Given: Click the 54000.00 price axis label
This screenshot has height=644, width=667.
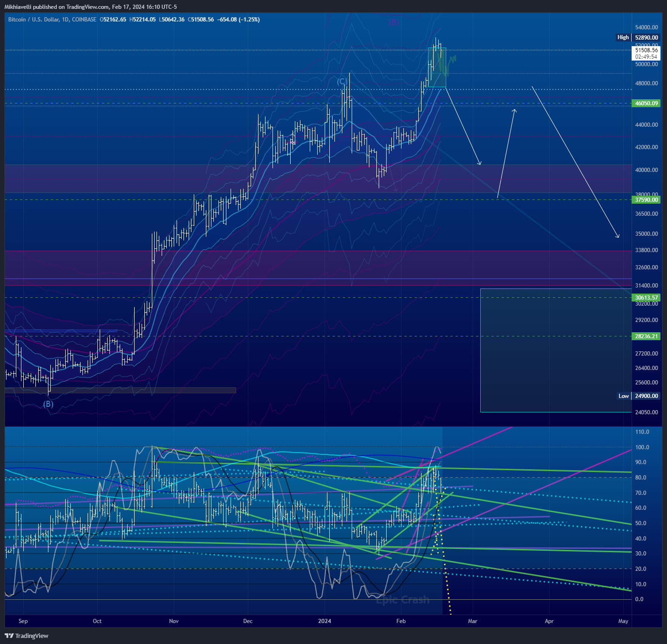Looking at the screenshot, I should click(x=647, y=27).
